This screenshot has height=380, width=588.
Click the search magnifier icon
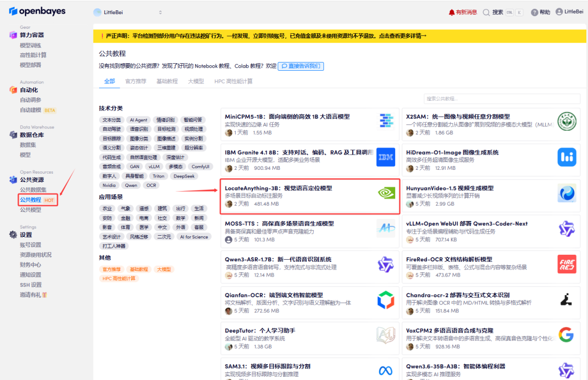tap(486, 13)
